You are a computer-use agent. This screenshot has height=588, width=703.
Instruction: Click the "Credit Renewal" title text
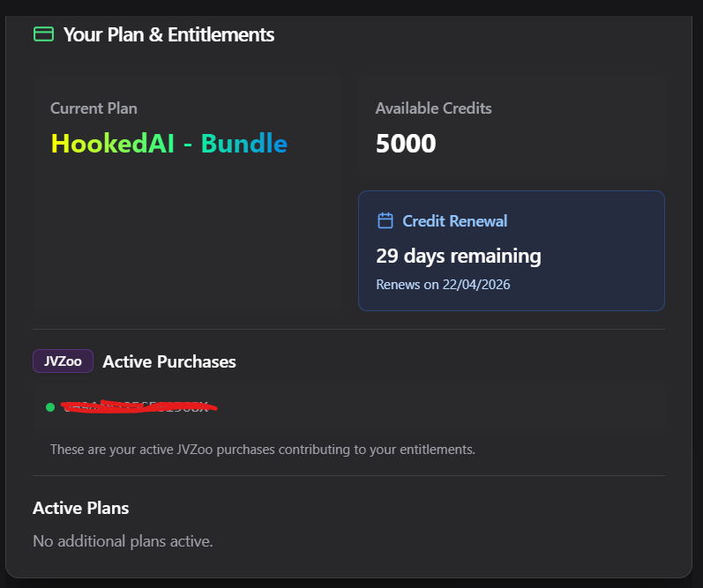click(x=455, y=220)
